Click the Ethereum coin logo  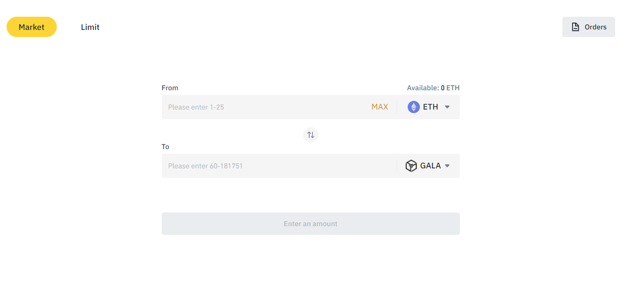pos(414,107)
